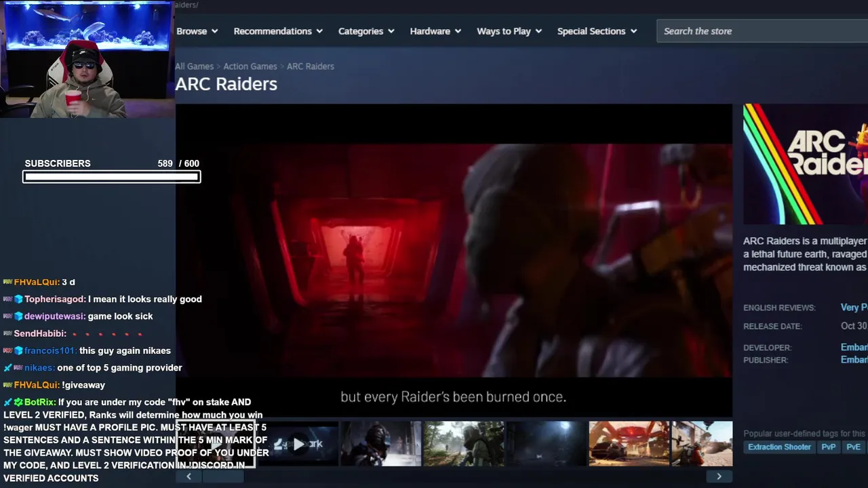The width and height of the screenshot is (868, 488).
Task: Click the ARC Raiders page title
Action: [x=226, y=84]
